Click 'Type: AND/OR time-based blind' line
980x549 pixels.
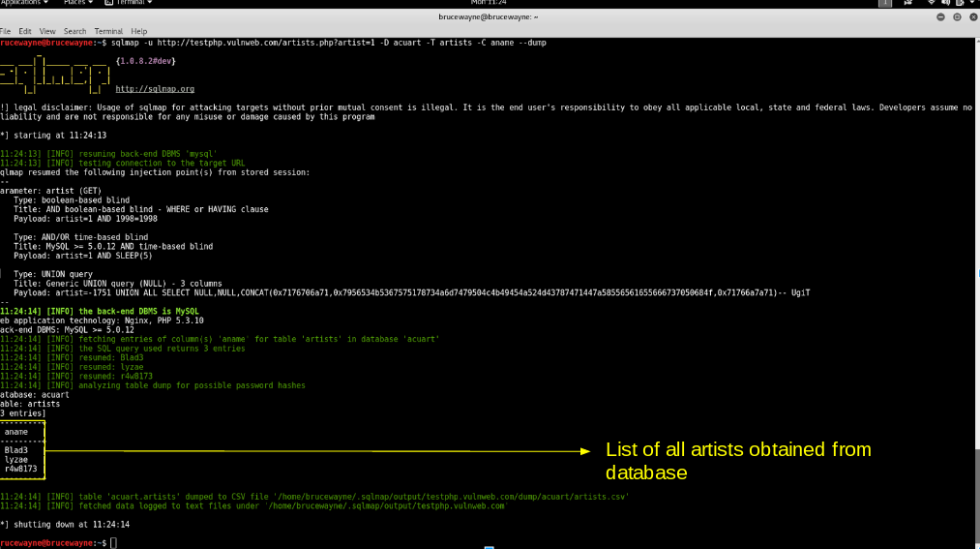(x=81, y=237)
